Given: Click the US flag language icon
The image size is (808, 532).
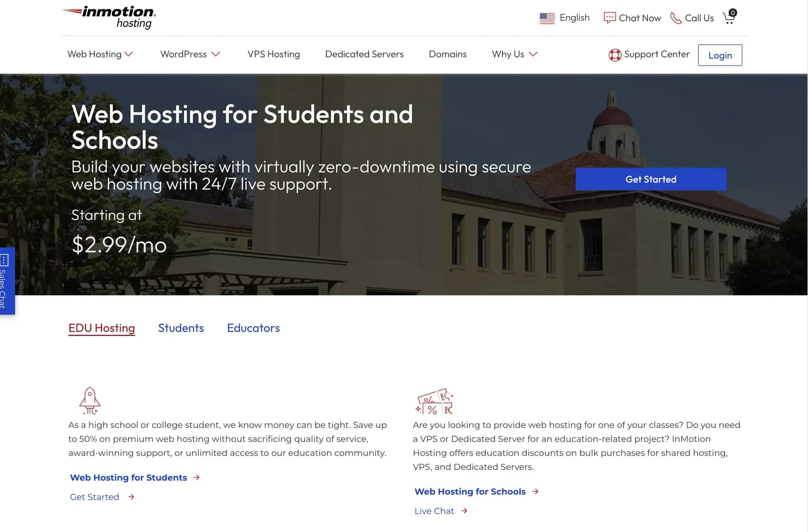Looking at the screenshot, I should point(547,18).
